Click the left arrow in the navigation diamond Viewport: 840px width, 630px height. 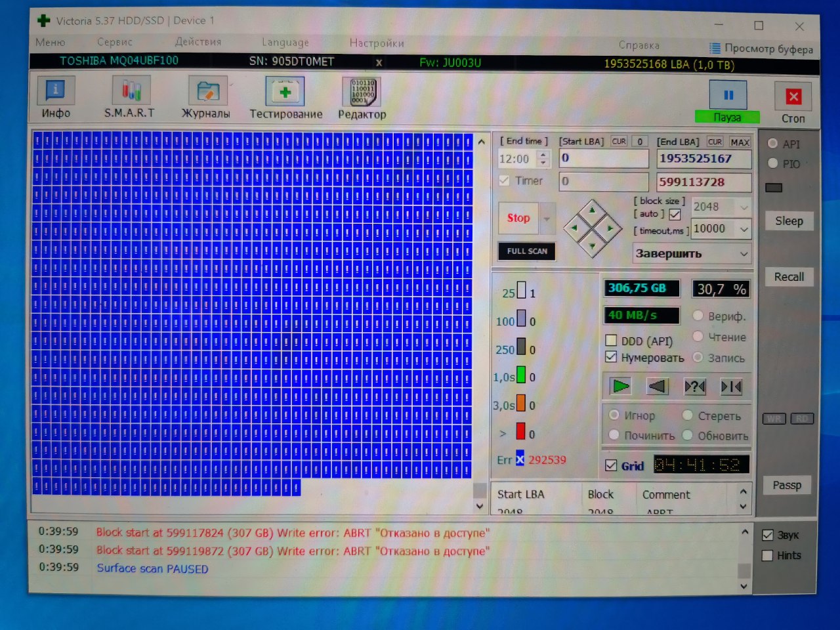(575, 228)
